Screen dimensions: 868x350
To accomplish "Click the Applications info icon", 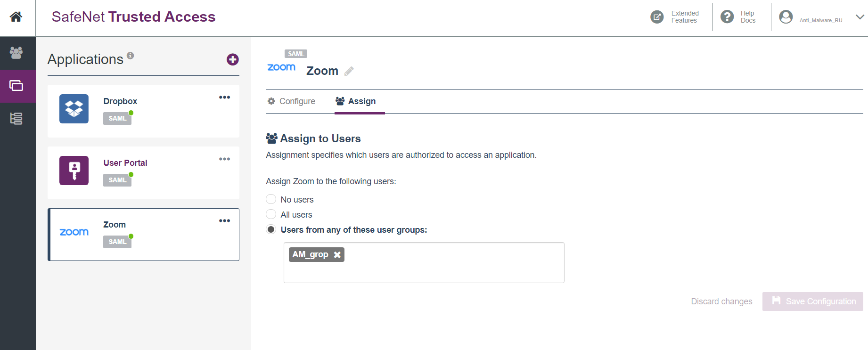I will (x=131, y=56).
